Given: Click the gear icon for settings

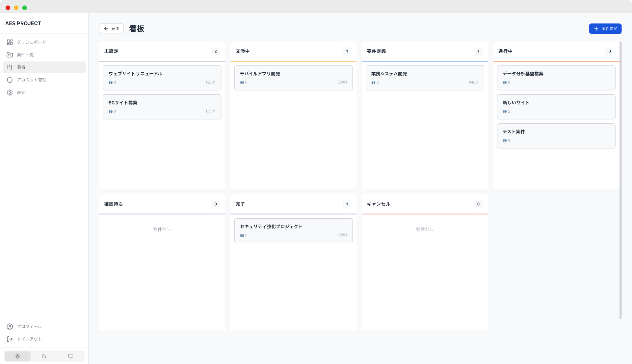Looking at the screenshot, I should (x=10, y=92).
